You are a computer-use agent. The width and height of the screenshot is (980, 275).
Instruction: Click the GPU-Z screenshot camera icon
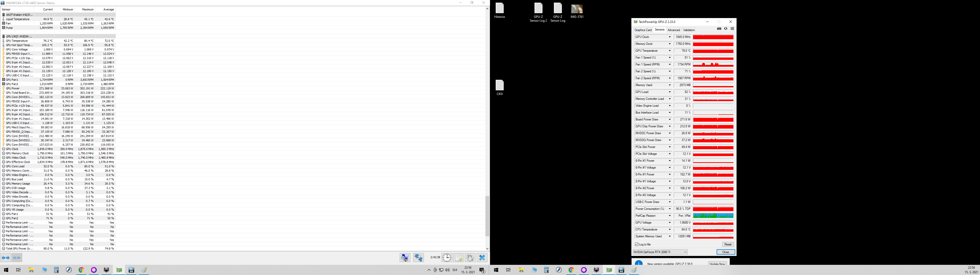719,29
